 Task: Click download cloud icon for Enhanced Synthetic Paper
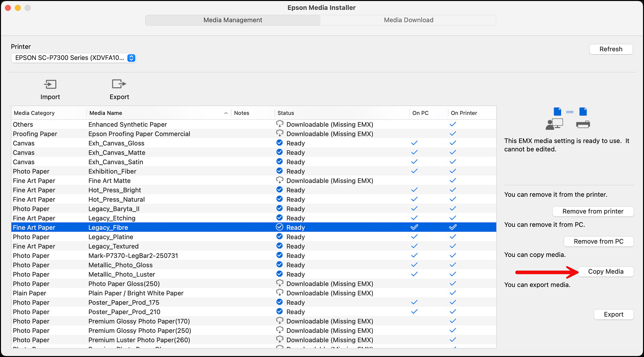point(279,124)
